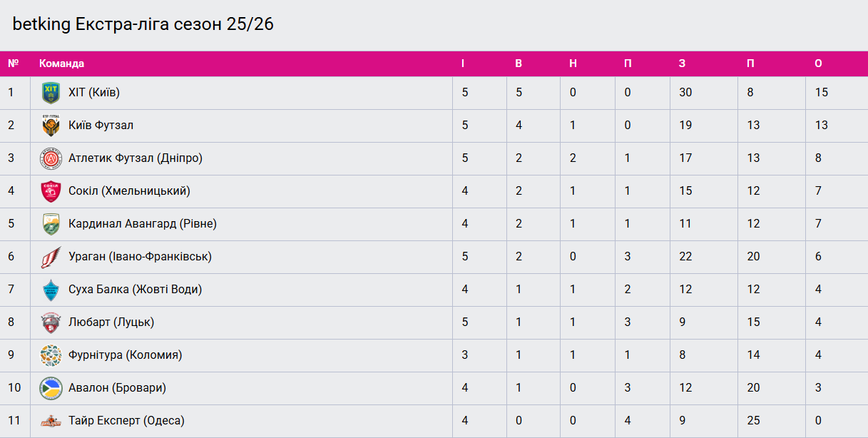Screen dimensions: 868x438
Task: Open the ХІТ (Київ) team name link
Action: click(94, 93)
